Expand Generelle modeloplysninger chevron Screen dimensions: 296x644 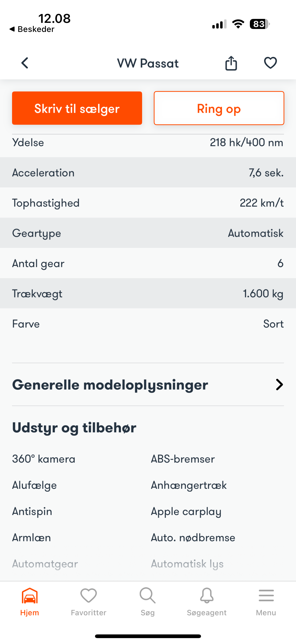coord(279,384)
